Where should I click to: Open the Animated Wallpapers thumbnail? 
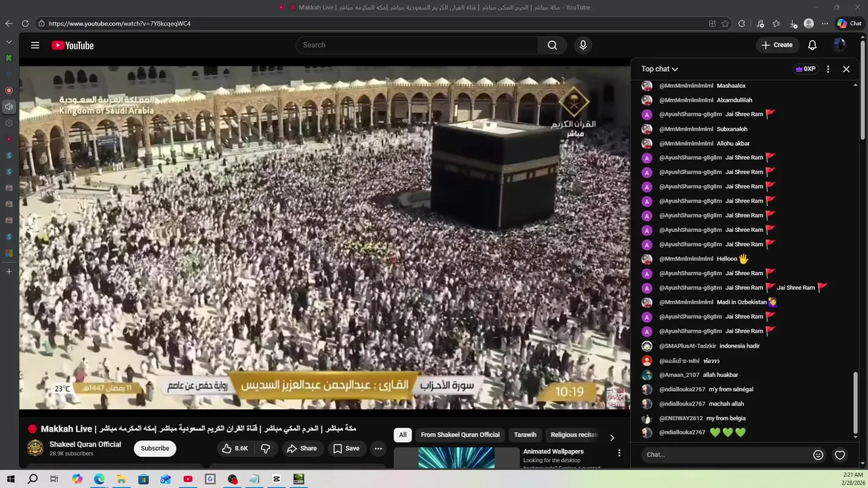pos(456,457)
